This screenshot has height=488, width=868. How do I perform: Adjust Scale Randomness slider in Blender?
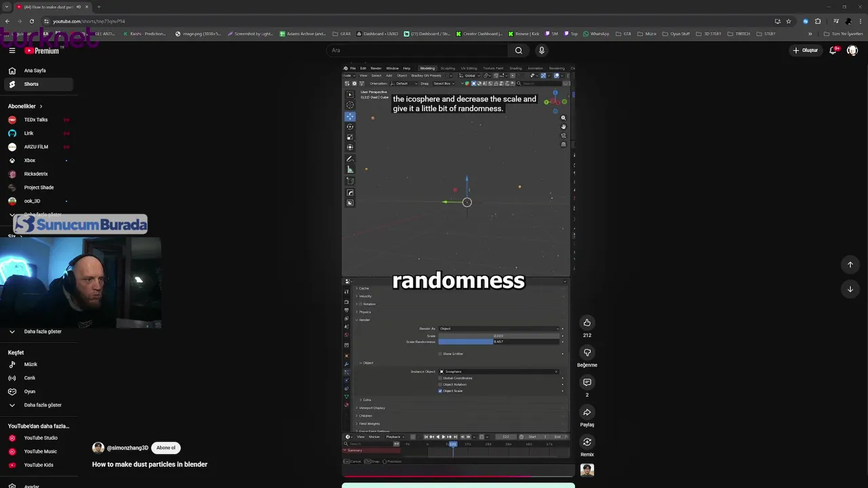click(500, 342)
